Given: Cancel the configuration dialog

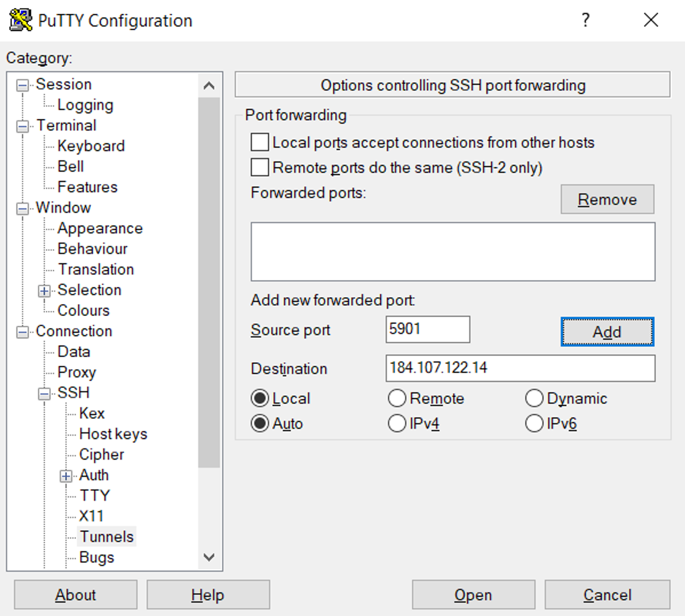Looking at the screenshot, I should 607,595.
